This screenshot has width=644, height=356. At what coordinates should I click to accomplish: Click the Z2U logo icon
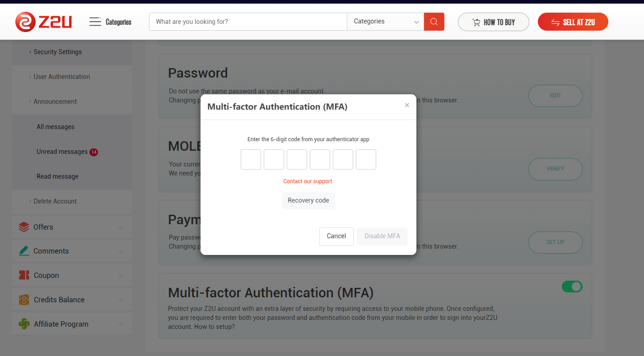pyautogui.click(x=25, y=22)
